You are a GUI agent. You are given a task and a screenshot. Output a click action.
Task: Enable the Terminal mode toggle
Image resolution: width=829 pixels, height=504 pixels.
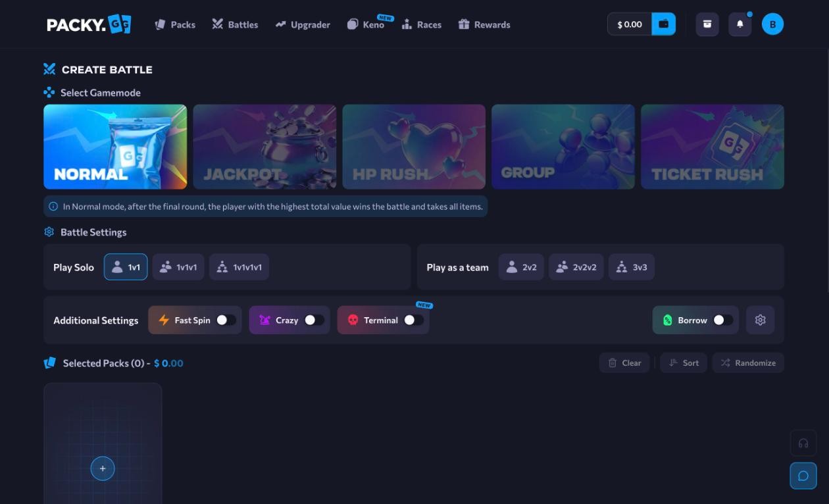(414, 320)
